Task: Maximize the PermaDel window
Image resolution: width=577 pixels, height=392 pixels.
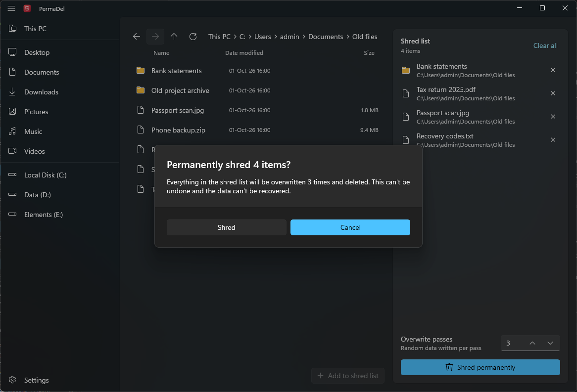Action: (542, 8)
